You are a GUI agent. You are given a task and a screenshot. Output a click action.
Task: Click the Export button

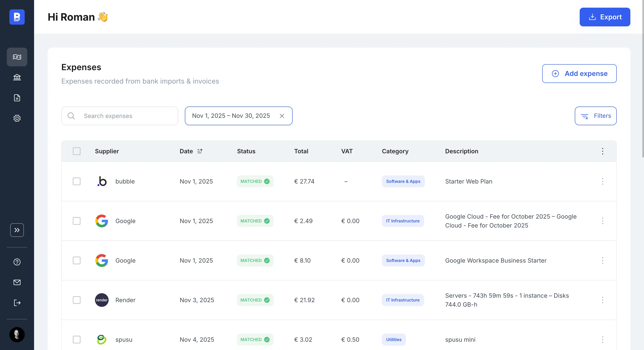point(605,17)
